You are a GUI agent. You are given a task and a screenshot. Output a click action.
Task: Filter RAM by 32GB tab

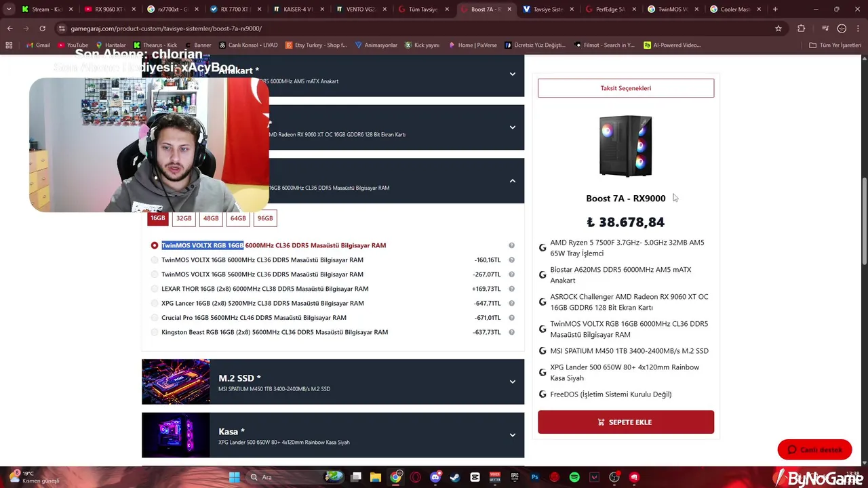point(184,218)
